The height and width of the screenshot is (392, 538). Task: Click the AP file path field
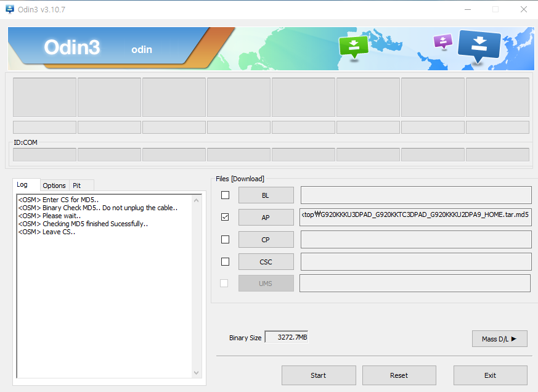click(x=415, y=218)
